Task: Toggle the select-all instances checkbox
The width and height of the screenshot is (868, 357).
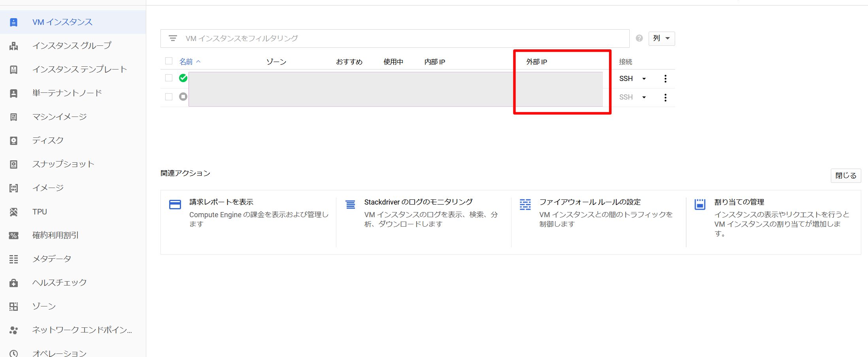Action: pos(169,61)
